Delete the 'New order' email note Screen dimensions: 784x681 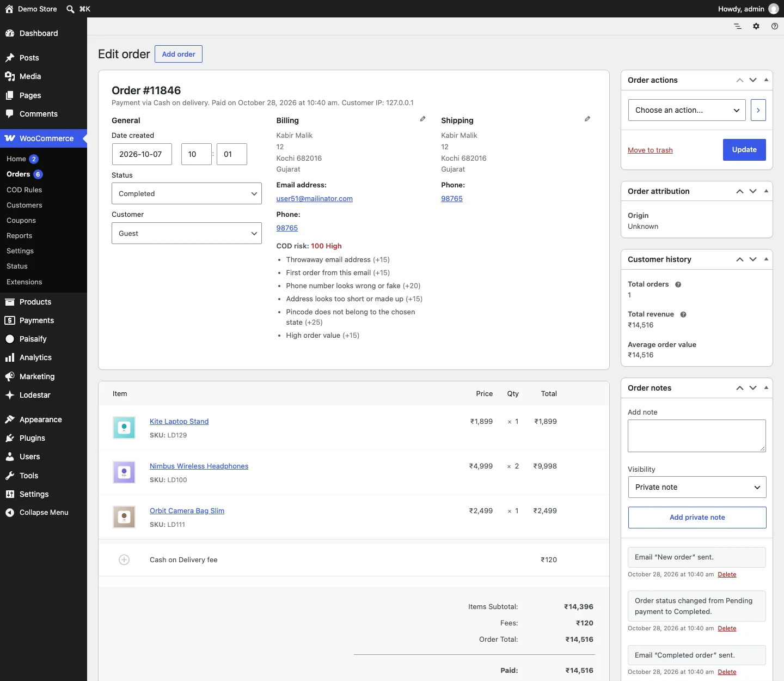(x=727, y=574)
